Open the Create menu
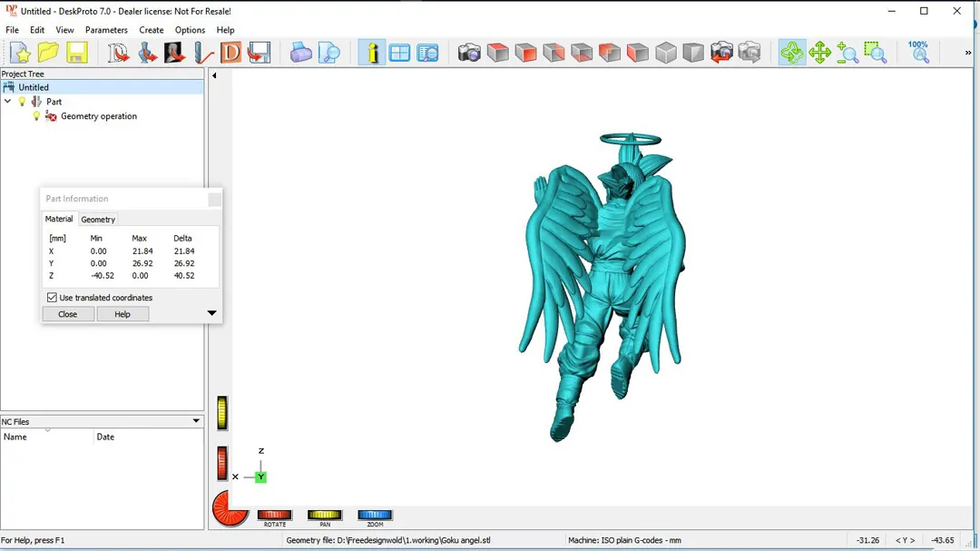 point(152,30)
